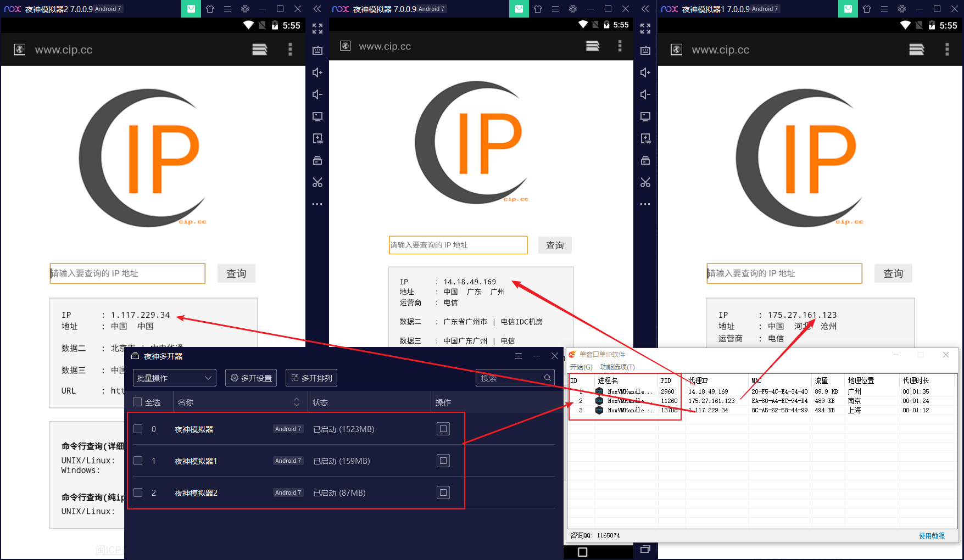Show more tools in 夜神模拟器2 sidebar
This screenshot has width=964, height=560.
pos(317,204)
